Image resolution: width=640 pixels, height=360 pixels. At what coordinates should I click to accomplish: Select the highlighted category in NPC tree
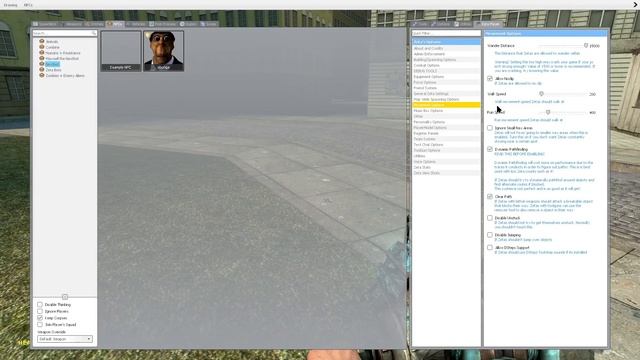click(x=52, y=64)
